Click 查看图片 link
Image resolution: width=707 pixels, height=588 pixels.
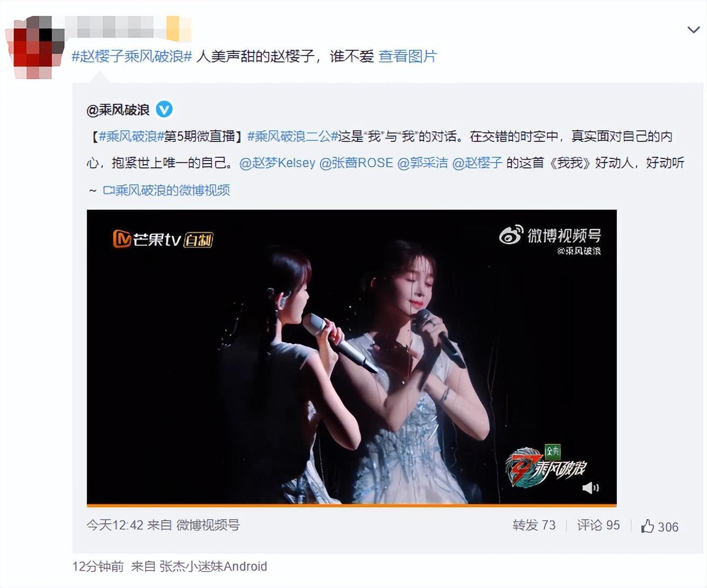408,56
